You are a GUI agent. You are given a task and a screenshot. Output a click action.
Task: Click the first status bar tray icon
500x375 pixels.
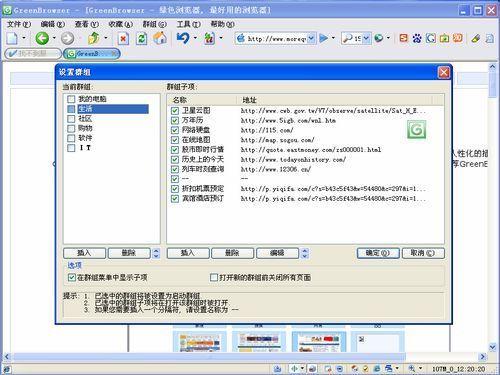click(277, 368)
